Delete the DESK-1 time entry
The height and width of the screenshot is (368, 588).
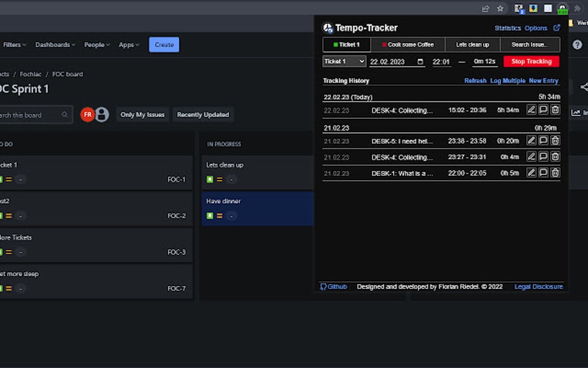(x=555, y=172)
